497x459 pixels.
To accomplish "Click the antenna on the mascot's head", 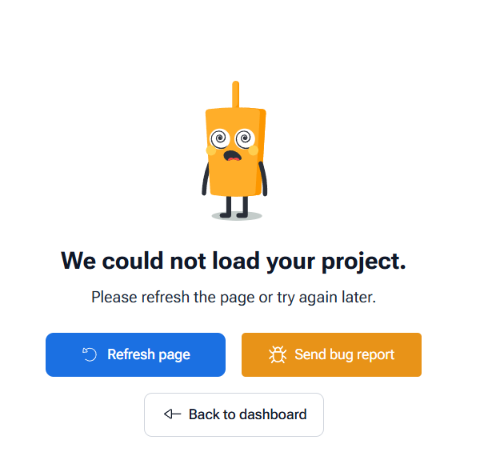I will click(x=235, y=94).
